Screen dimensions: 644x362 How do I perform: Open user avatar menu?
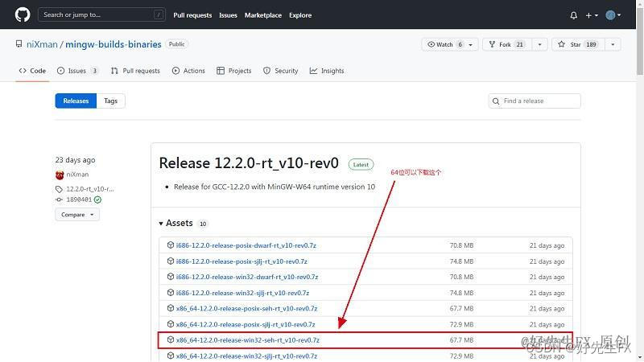(x=613, y=15)
